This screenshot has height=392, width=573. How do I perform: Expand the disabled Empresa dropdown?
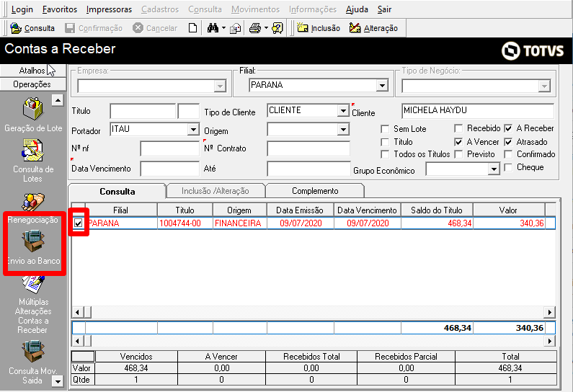tap(220, 86)
